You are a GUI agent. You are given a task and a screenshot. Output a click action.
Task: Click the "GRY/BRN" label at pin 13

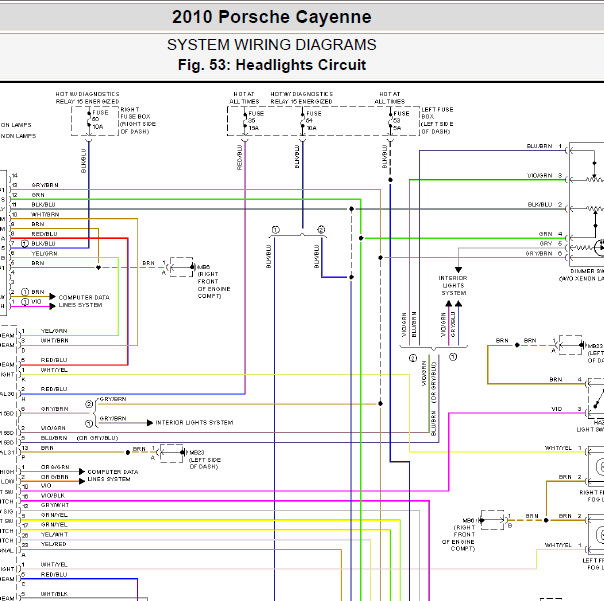(45, 185)
